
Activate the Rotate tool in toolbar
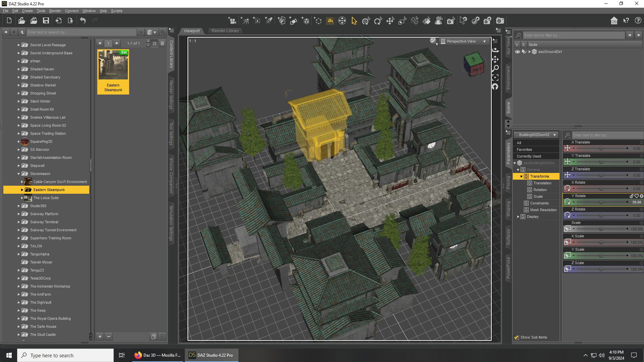click(x=378, y=21)
